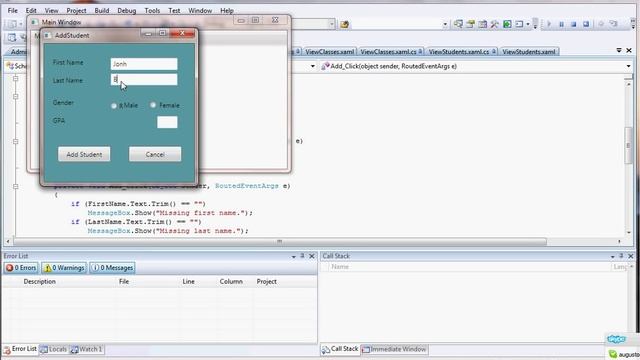Close the Call Stack panel
The height and width of the screenshot is (360, 640).
click(x=631, y=256)
